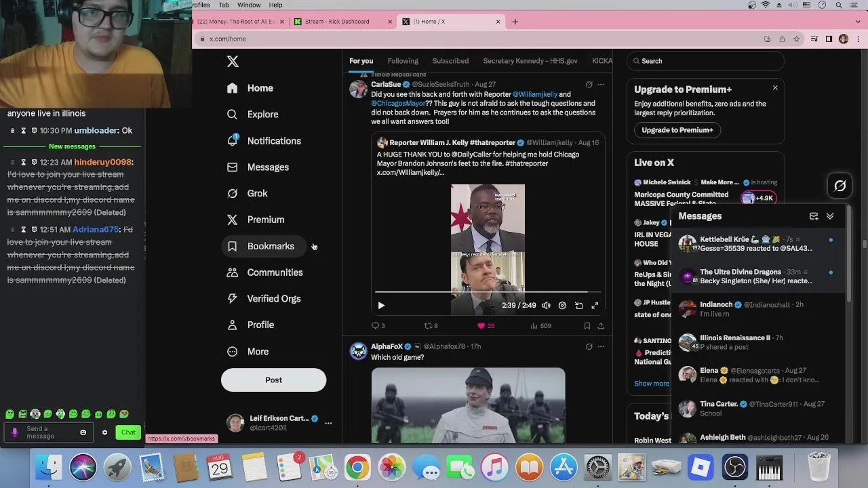This screenshot has width=868, height=488.
Task: Open the More menu in sidebar
Action: [249, 352]
